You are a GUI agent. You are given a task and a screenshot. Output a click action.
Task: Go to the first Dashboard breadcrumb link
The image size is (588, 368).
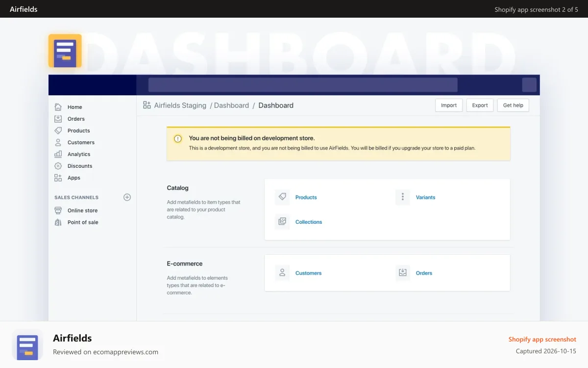pyautogui.click(x=231, y=105)
